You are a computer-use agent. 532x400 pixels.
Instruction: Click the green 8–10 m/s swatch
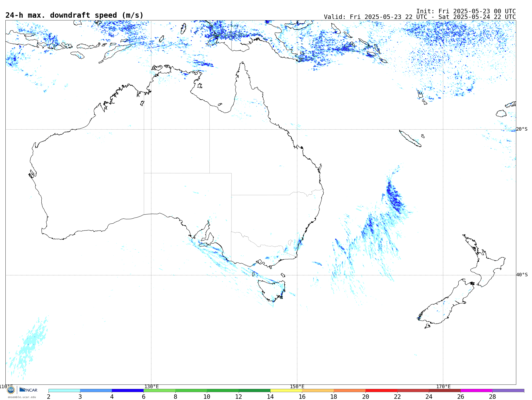pyautogui.click(x=191, y=391)
